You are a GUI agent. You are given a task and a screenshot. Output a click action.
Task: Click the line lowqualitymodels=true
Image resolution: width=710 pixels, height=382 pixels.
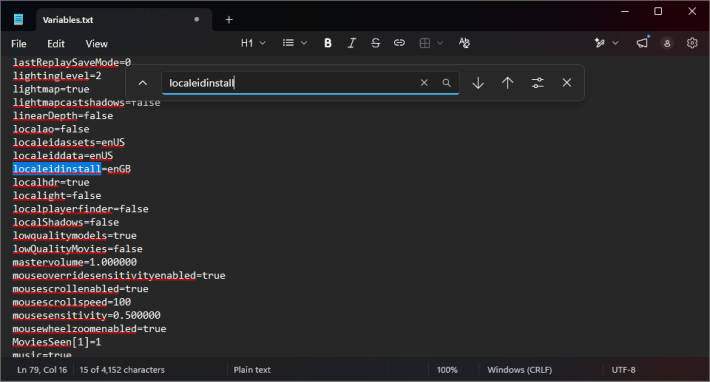(x=75, y=236)
